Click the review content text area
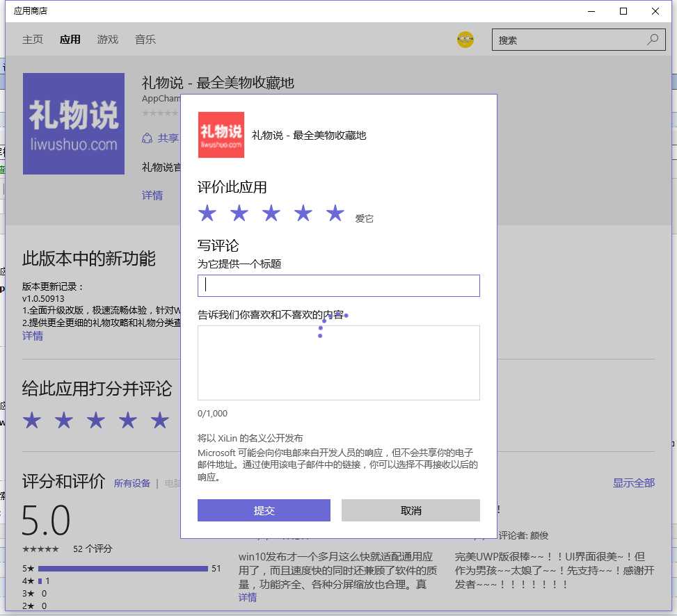The width and height of the screenshot is (677, 616). [338, 363]
